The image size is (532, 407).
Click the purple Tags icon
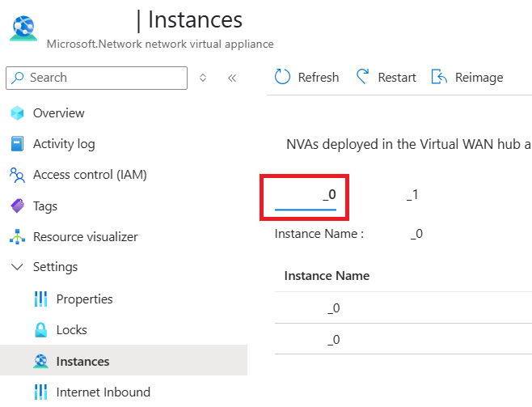tap(17, 206)
